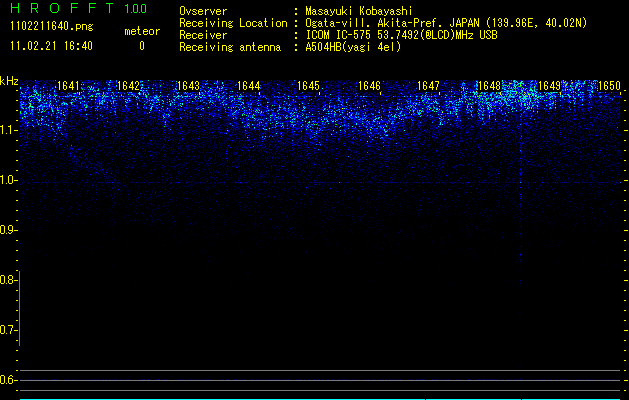Click the Receiving Location field label

(x=233, y=23)
